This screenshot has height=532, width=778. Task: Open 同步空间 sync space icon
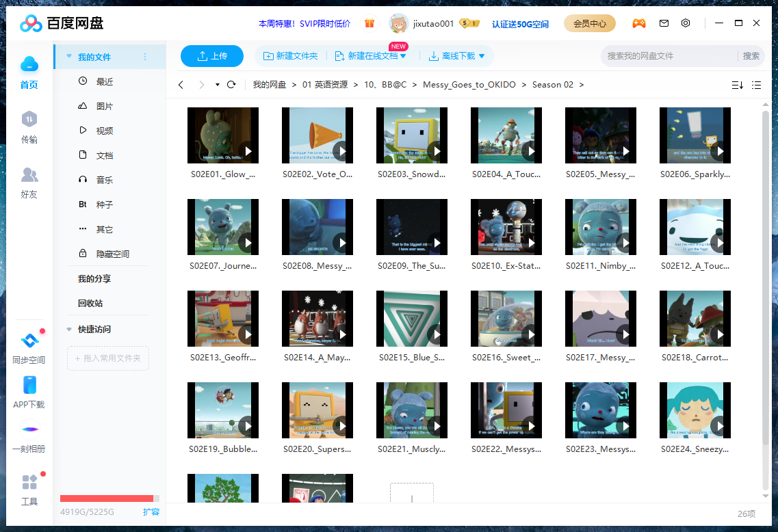click(30, 341)
